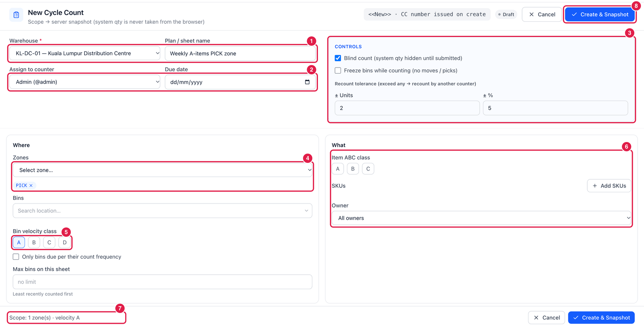This screenshot has width=644, height=325.
Task: Select bin velocity class A
Action: (x=19, y=243)
